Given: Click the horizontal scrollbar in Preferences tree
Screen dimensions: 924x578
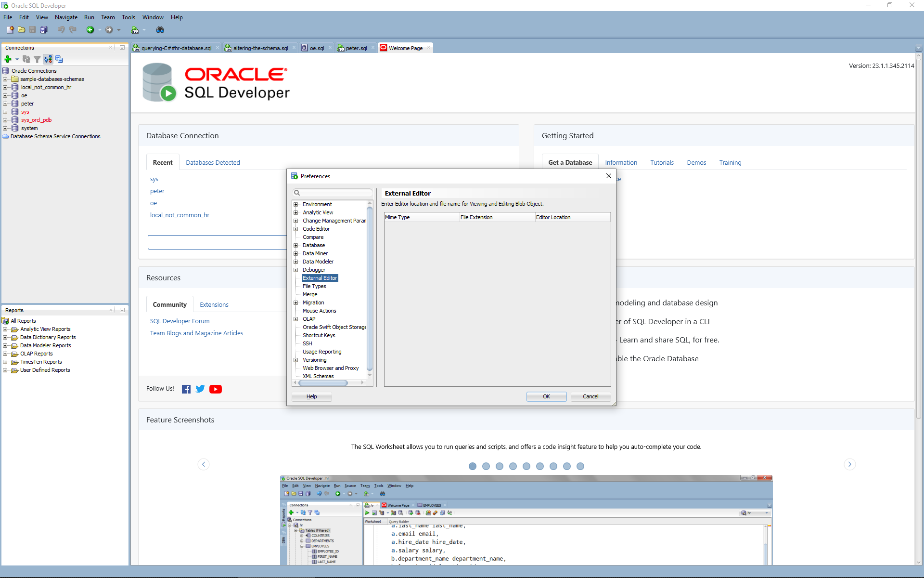Looking at the screenshot, I should pyautogui.click(x=323, y=383).
